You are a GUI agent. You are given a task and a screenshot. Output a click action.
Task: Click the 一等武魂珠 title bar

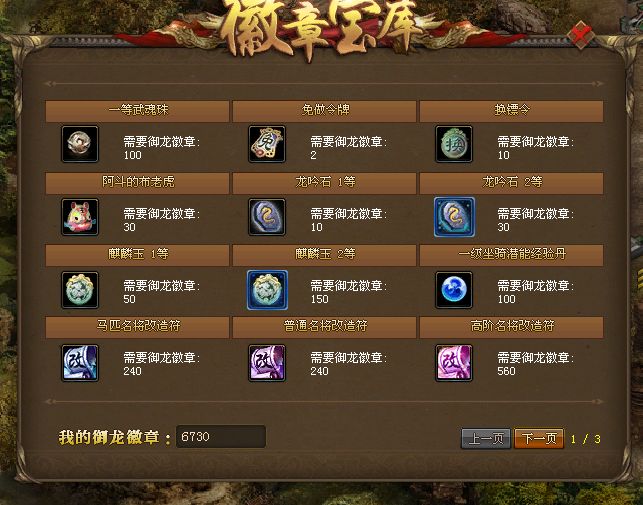click(137, 111)
